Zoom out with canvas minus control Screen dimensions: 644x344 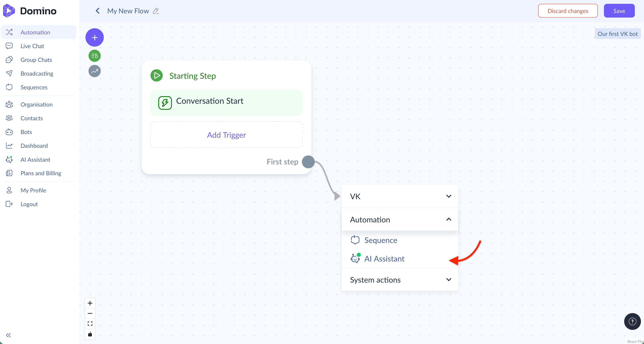tap(90, 313)
